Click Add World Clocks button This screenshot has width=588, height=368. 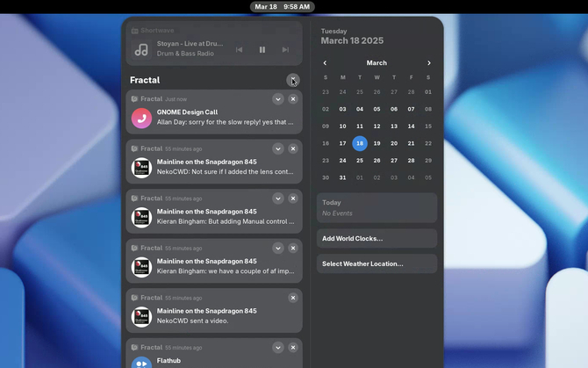coord(376,239)
